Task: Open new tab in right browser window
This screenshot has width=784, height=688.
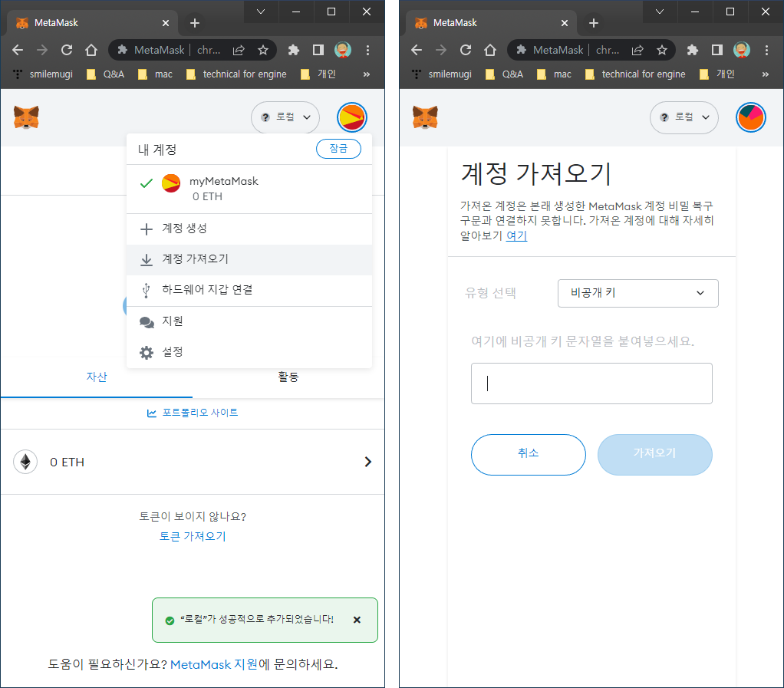Action: pyautogui.click(x=594, y=23)
